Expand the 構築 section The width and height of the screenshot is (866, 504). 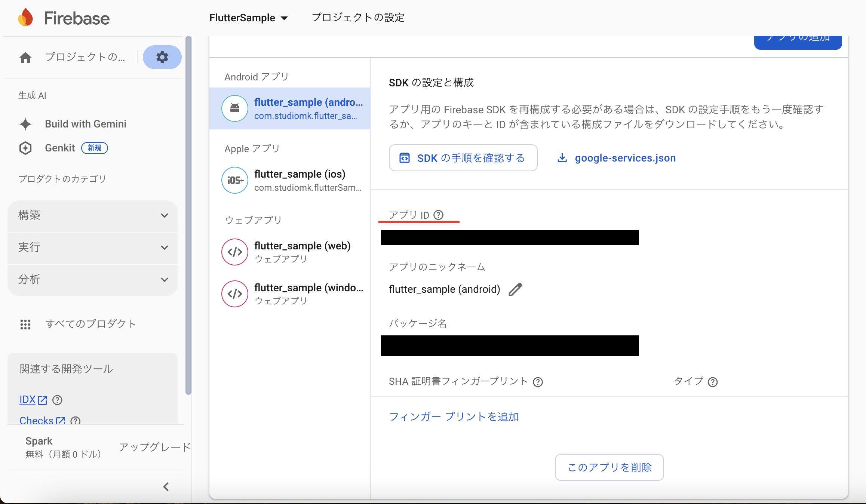point(92,215)
